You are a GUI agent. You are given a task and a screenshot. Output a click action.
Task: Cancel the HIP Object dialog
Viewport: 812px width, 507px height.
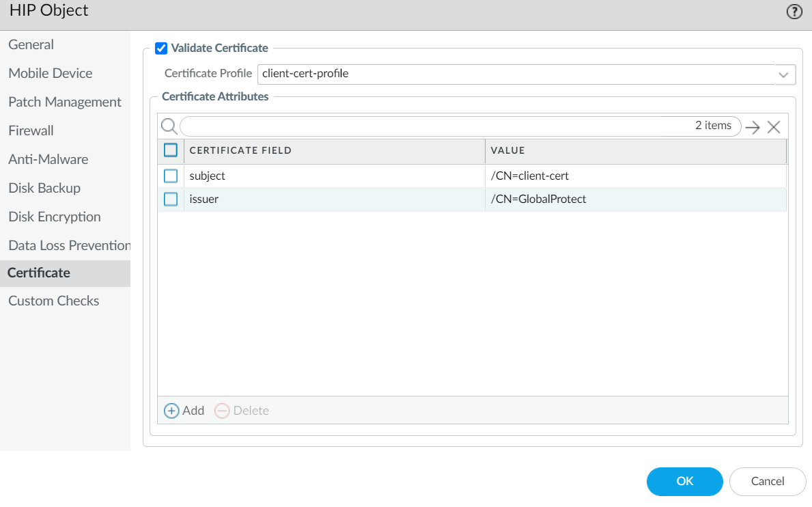(768, 482)
